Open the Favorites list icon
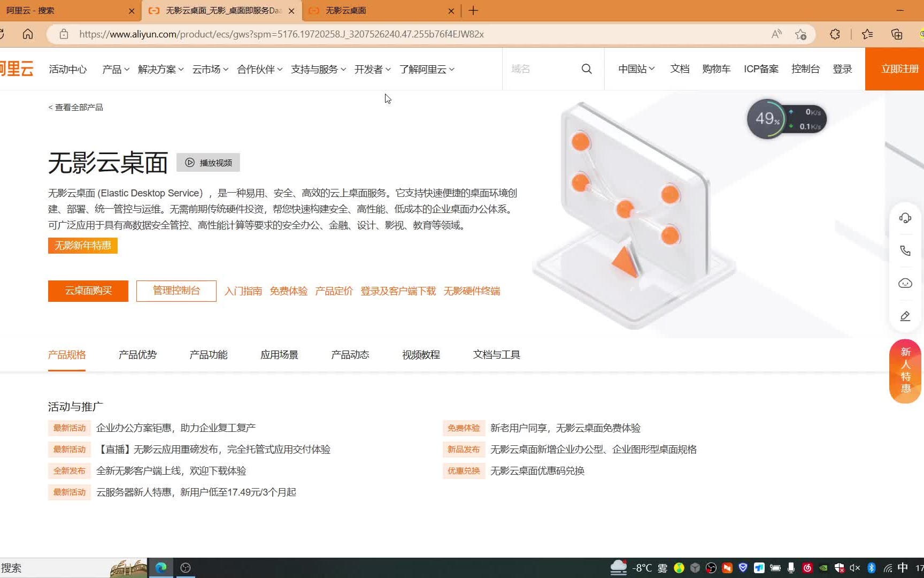The width and height of the screenshot is (924, 578). pos(867,34)
